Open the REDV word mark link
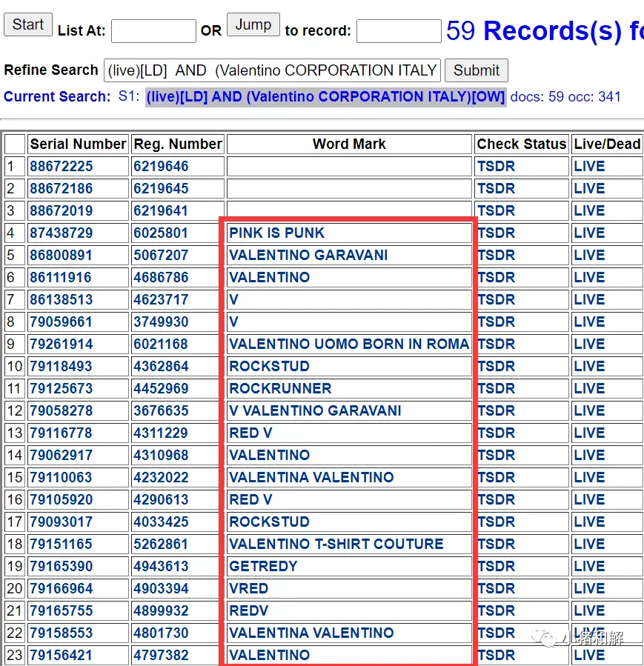Screen dimensions: 644x666 coord(248,610)
